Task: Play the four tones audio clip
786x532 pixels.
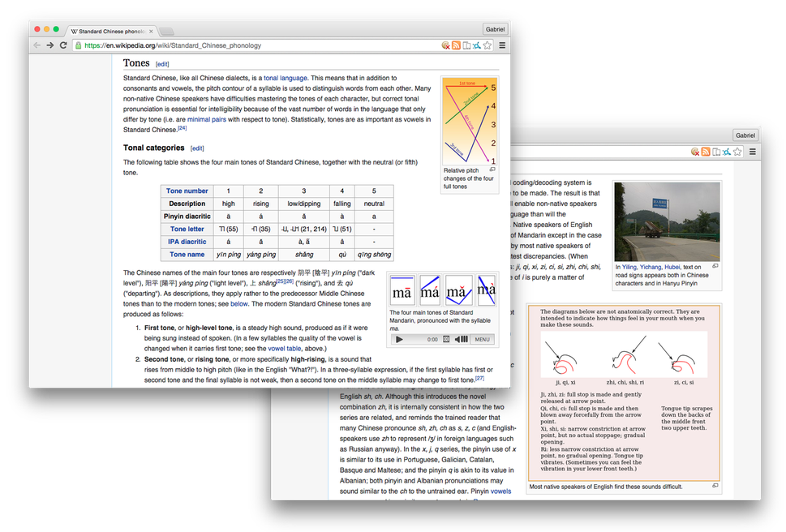Action: coord(399,339)
